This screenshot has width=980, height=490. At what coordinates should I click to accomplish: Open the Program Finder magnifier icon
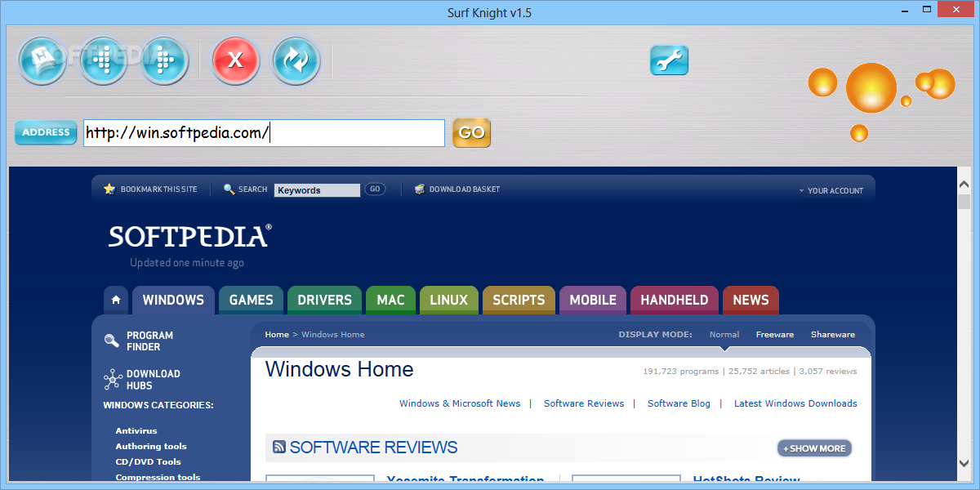click(x=112, y=341)
